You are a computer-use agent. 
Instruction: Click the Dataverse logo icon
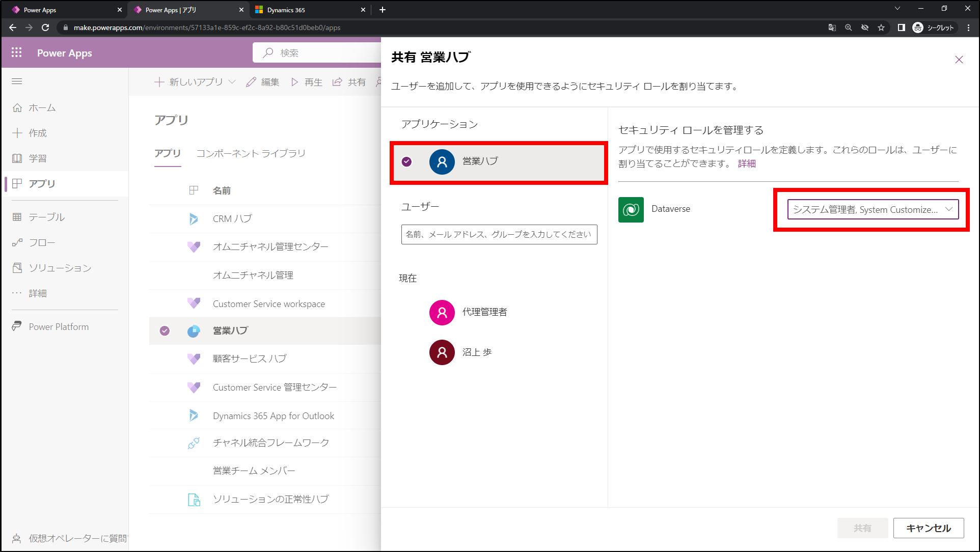coord(631,210)
